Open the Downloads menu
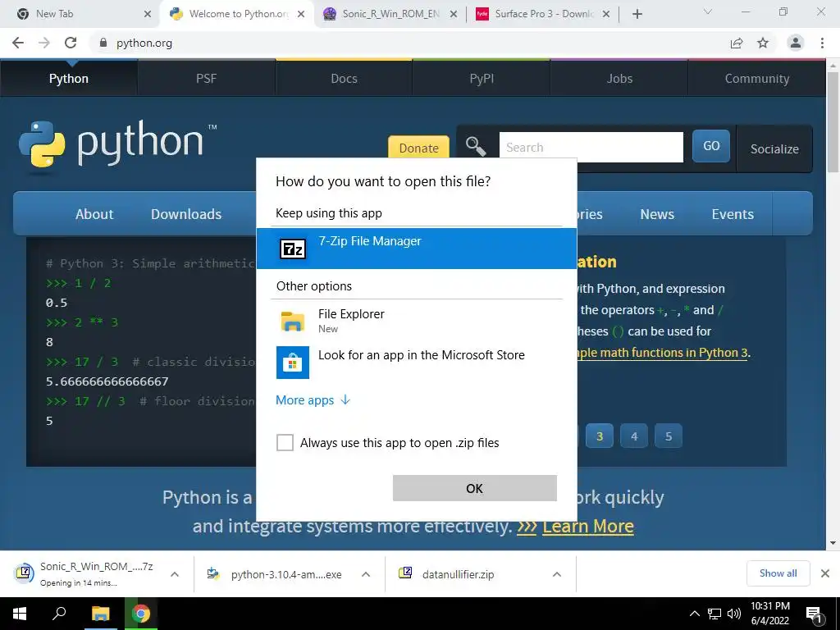The image size is (840, 630). pyautogui.click(x=186, y=214)
